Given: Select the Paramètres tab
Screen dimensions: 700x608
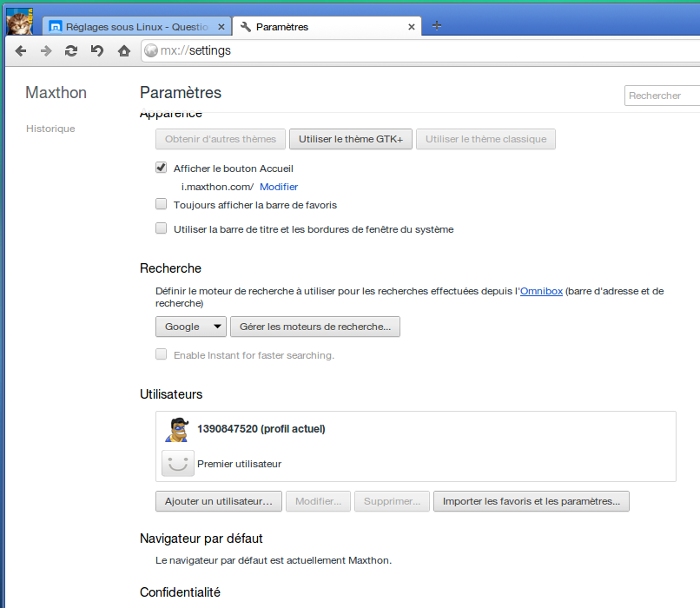Looking at the screenshot, I should (x=327, y=27).
